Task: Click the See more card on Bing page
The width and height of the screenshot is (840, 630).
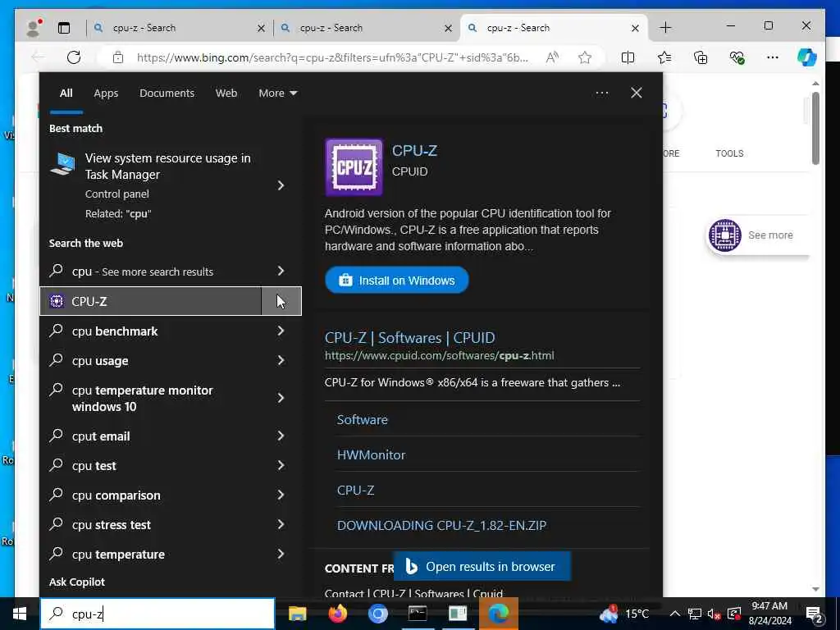Action: (756, 235)
